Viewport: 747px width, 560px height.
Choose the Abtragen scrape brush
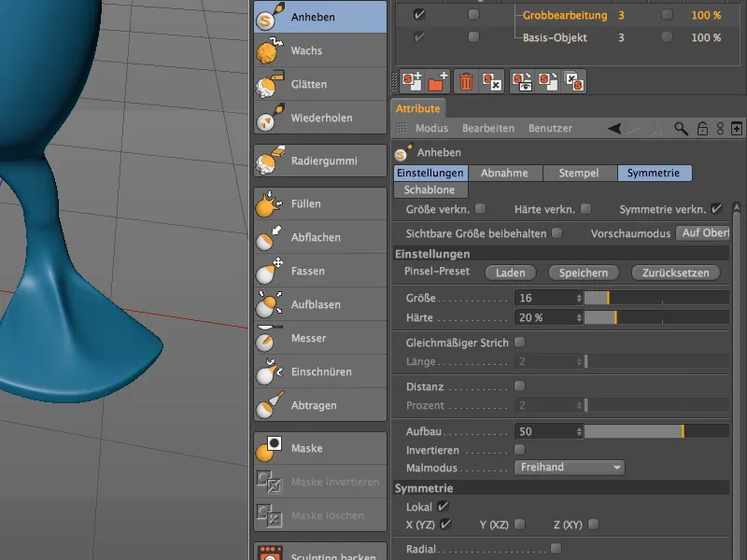tap(320, 405)
